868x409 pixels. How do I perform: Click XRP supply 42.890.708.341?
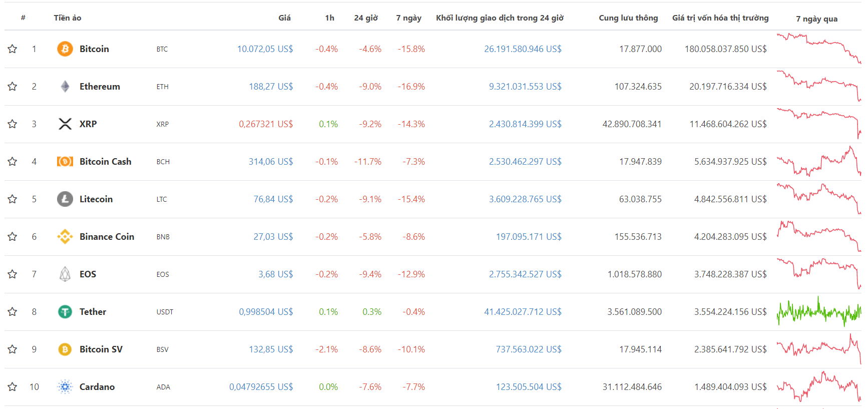click(632, 124)
